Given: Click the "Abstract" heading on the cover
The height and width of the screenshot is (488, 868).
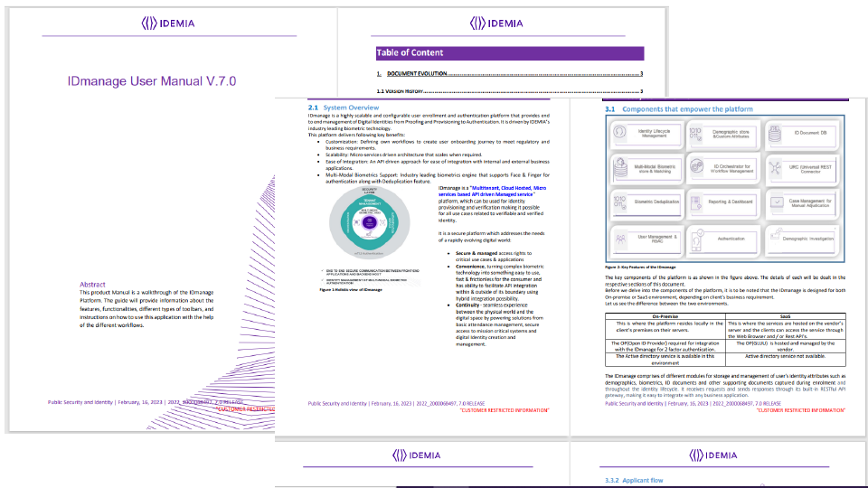Looking at the screenshot, I should tap(92, 285).
